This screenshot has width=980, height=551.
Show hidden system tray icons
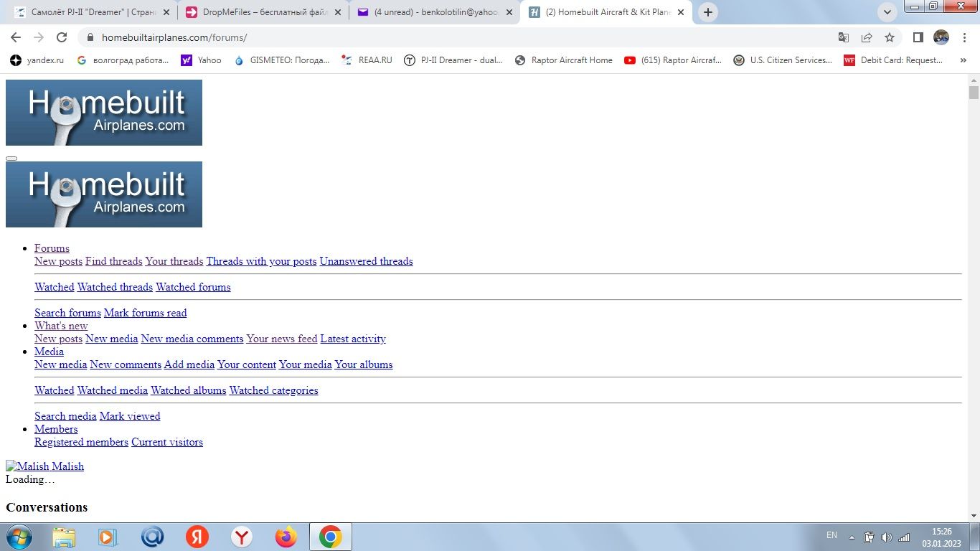tap(852, 537)
